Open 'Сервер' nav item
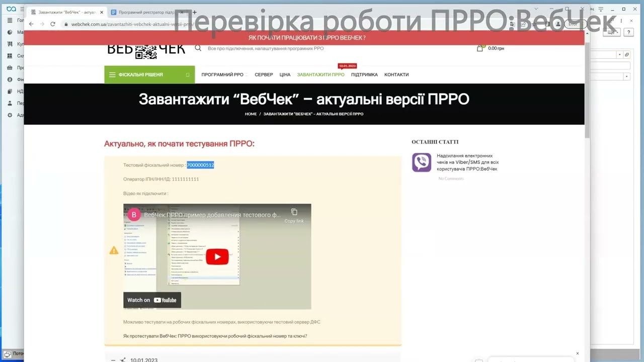644x362 pixels. pyautogui.click(x=264, y=74)
